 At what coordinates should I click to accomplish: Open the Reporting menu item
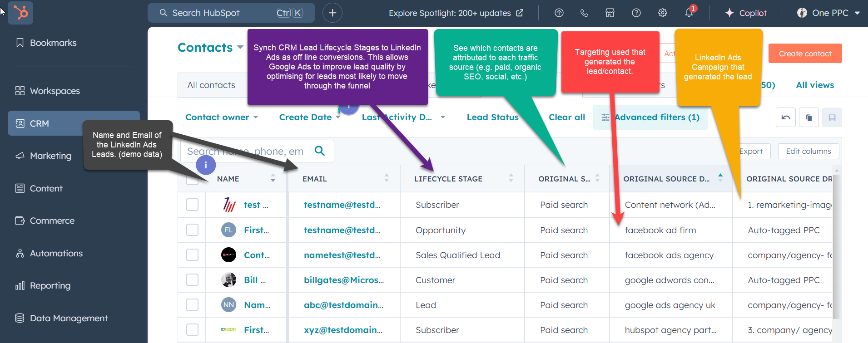coord(50,285)
